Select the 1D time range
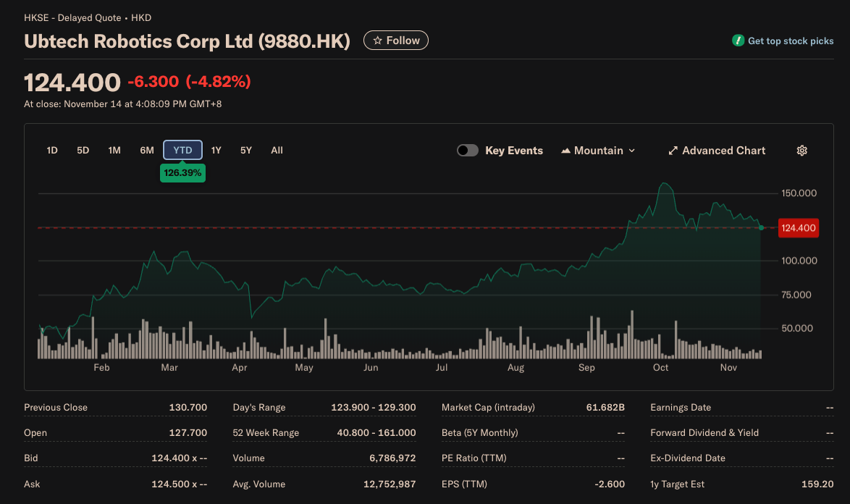 tap(52, 151)
